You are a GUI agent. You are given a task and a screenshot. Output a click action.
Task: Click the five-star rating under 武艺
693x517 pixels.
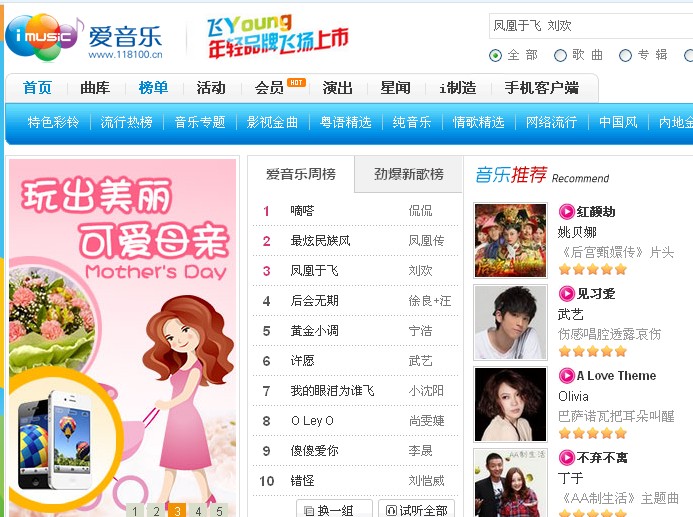tap(593, 352)
